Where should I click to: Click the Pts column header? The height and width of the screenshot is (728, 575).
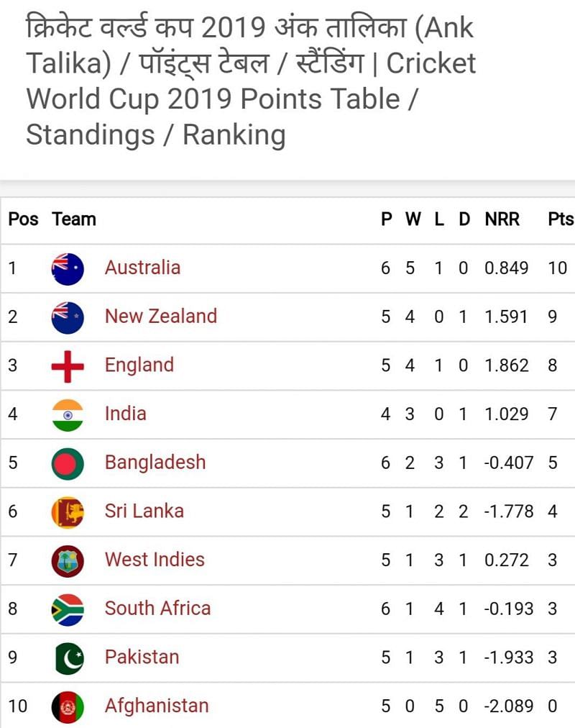pyautogui.click(x=560, y=219)
